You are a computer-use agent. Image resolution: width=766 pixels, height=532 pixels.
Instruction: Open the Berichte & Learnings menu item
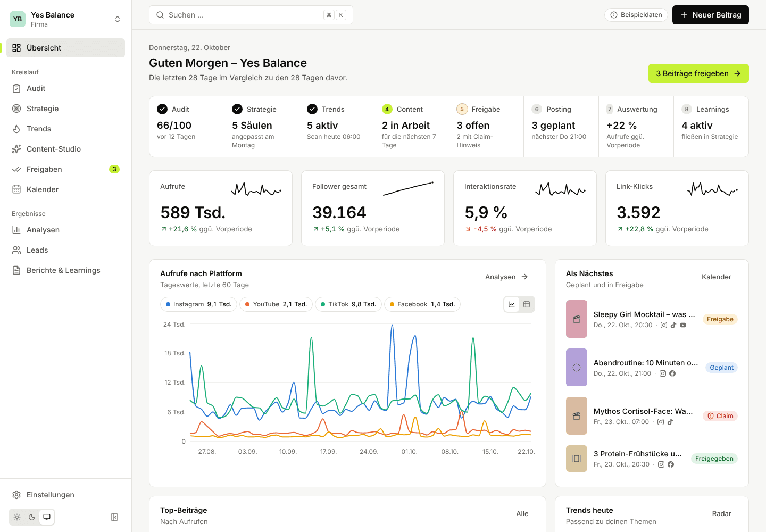pos(65,270)
